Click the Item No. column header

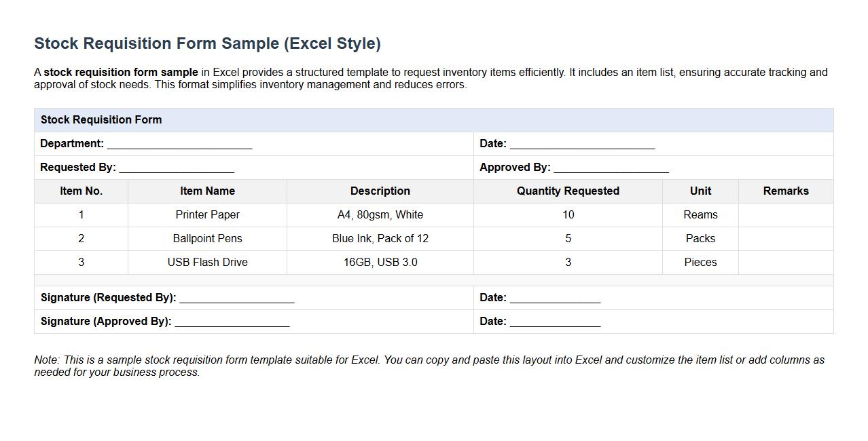tap(81, 191)
